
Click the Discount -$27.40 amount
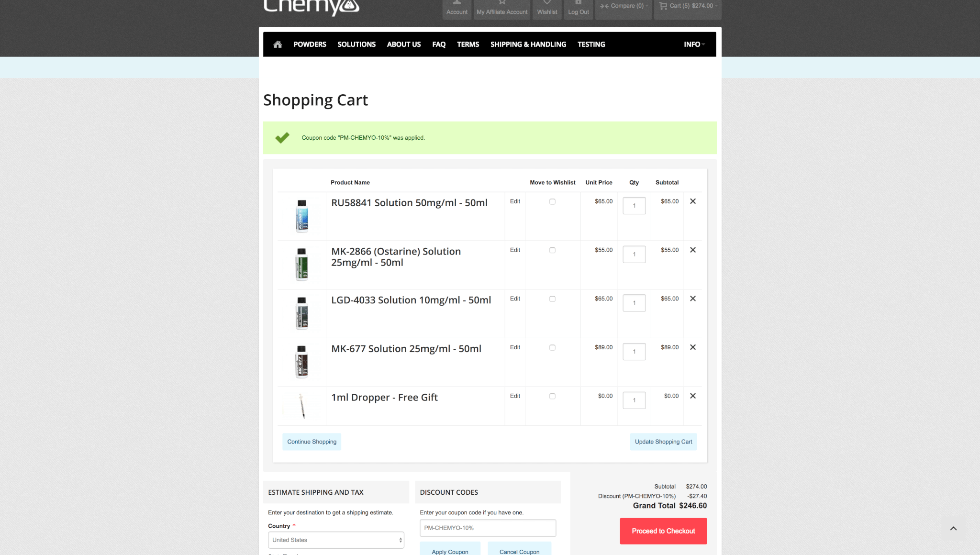(697, 496)
